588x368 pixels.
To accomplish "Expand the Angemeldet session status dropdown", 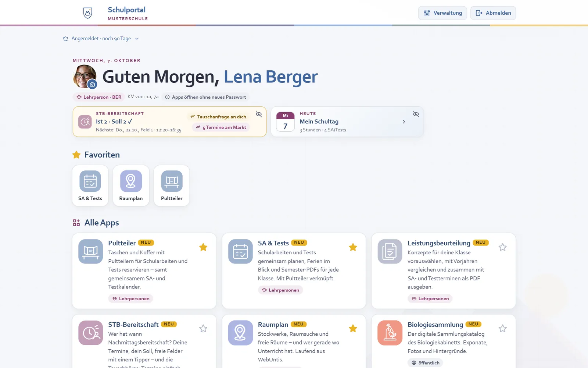I will pos(101,39).
